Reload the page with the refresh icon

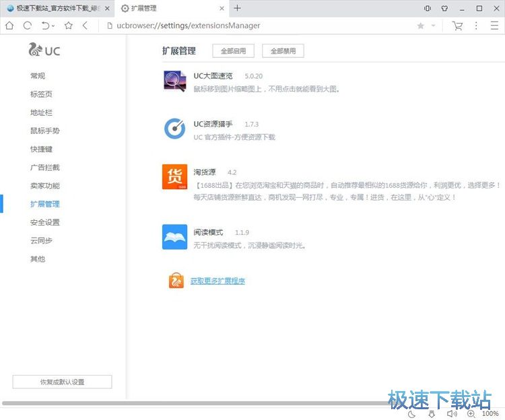(28, 26)
